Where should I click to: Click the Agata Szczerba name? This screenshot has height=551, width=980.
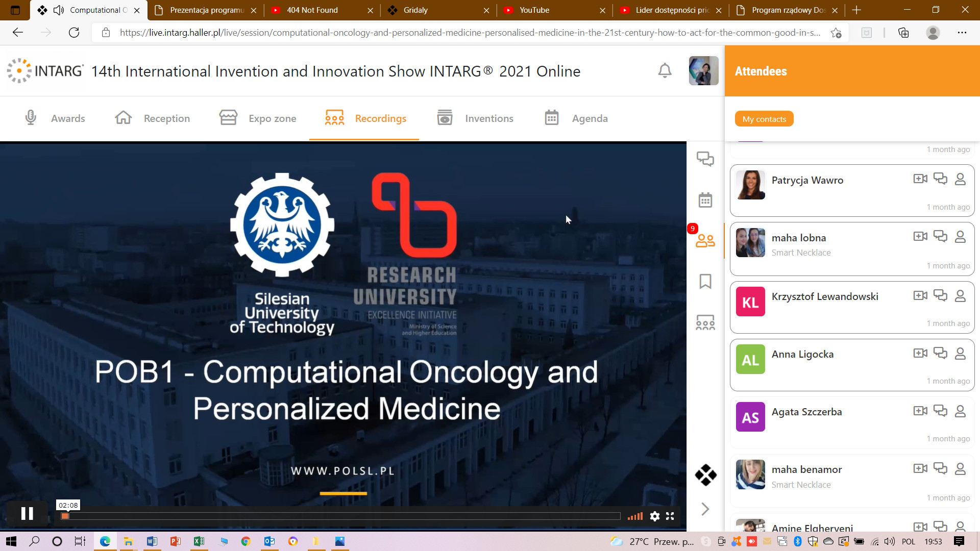[806, 412]
